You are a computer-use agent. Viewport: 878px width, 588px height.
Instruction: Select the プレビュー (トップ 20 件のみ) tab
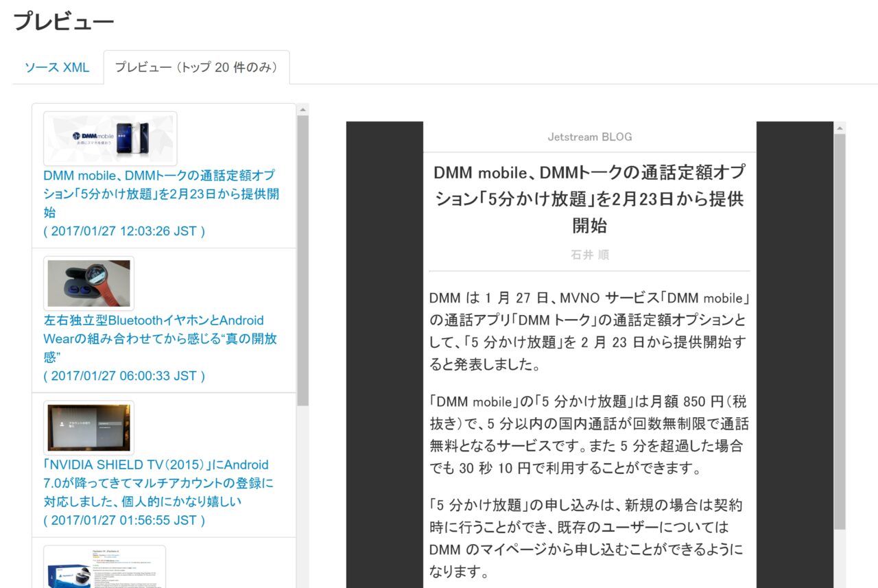point(195,68)
